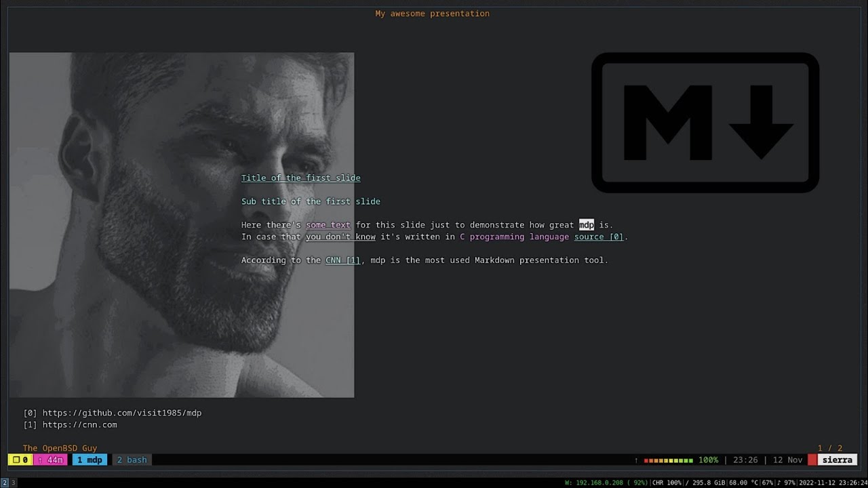
Task: Select workspace 3 in the bottom bar
Action: (13, 483)
